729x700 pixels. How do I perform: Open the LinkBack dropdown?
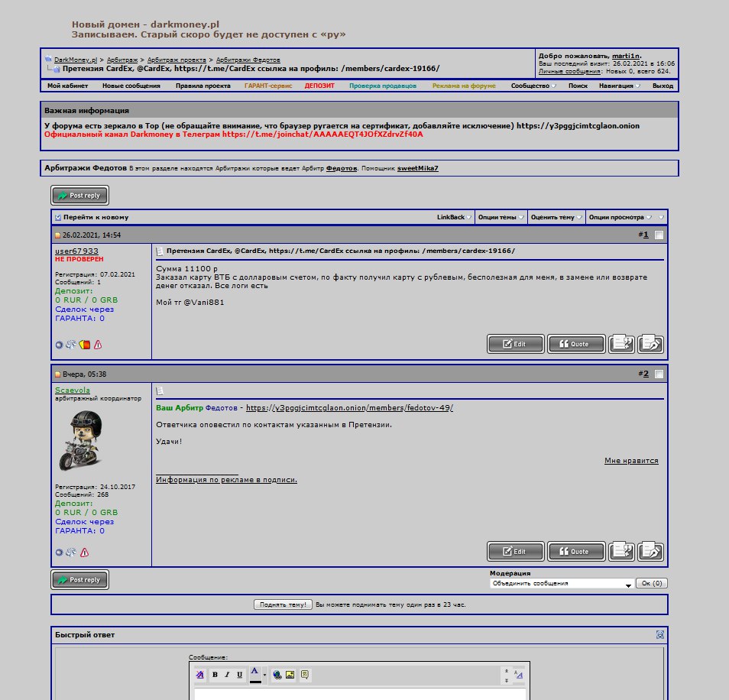(x=454, y=217)
